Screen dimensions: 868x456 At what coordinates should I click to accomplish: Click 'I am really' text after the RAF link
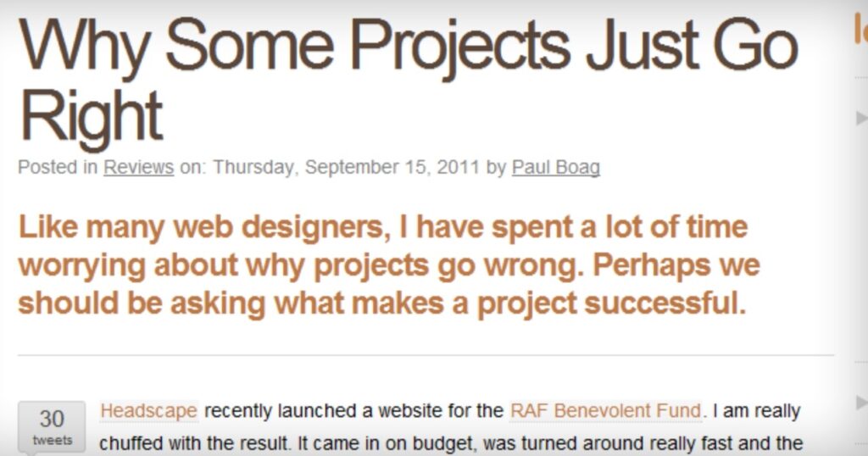click(x=756, y=412)
